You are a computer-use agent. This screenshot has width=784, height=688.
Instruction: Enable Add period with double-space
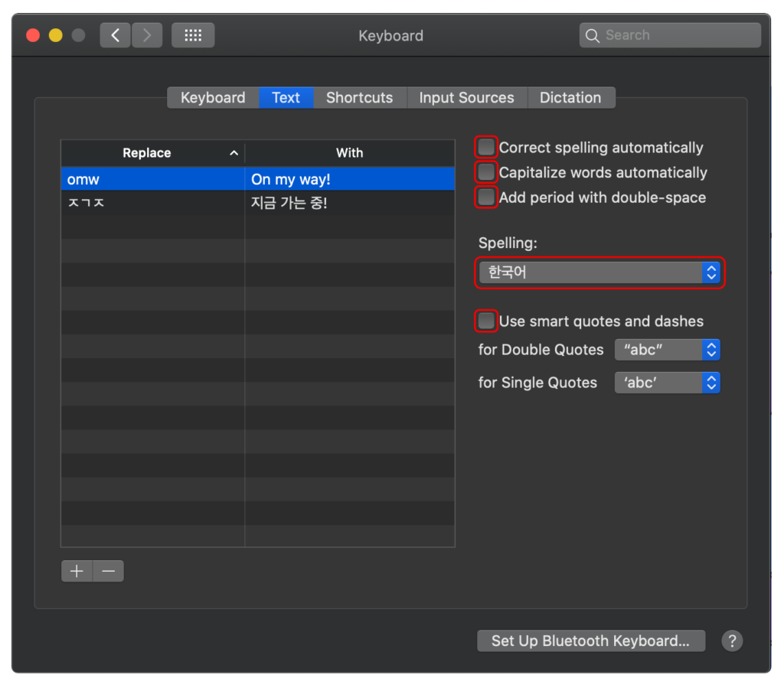click(x=486, y=197)
